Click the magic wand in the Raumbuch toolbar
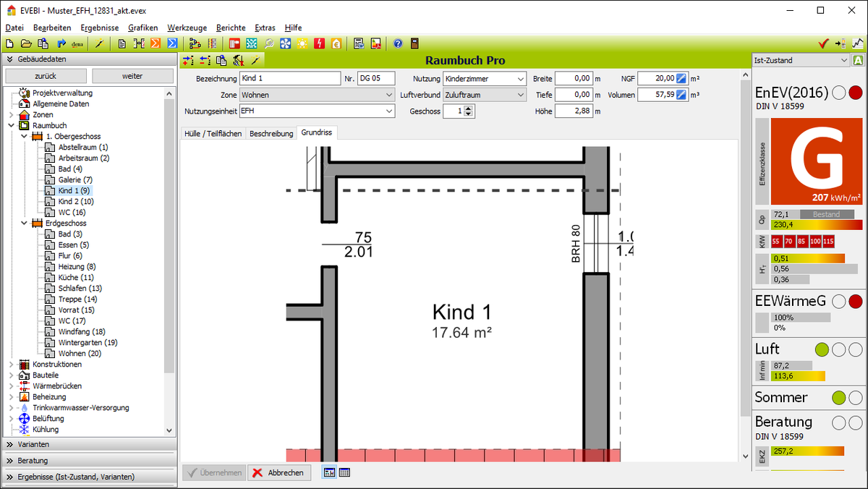 [255, 60]
